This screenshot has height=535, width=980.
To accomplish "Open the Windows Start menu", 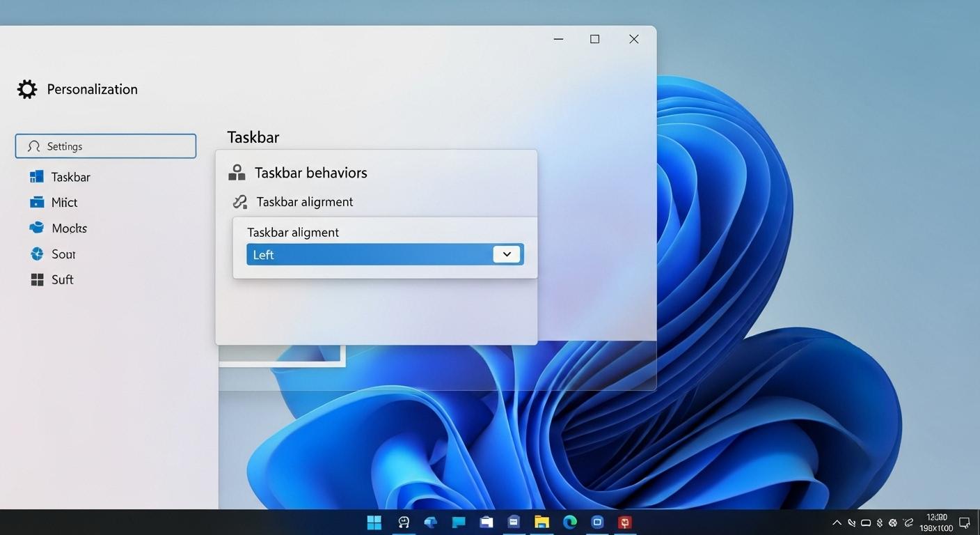I will 374,522.
